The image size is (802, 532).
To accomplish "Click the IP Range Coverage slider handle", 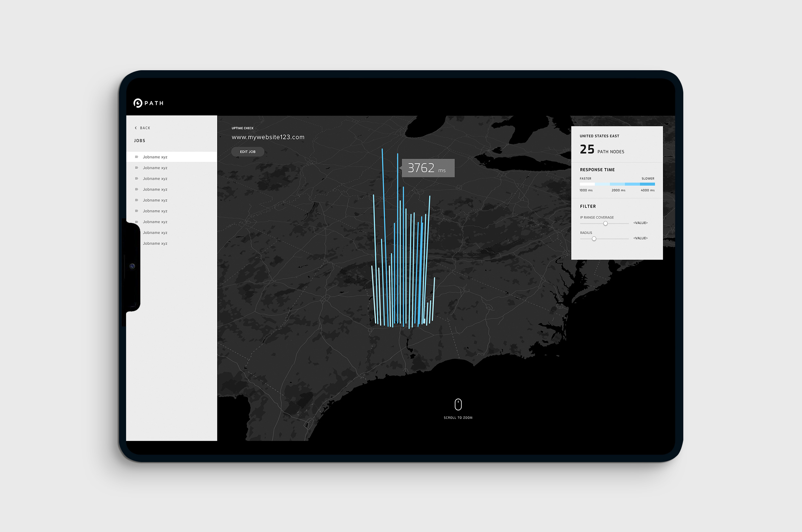I will tap(605, 223).
